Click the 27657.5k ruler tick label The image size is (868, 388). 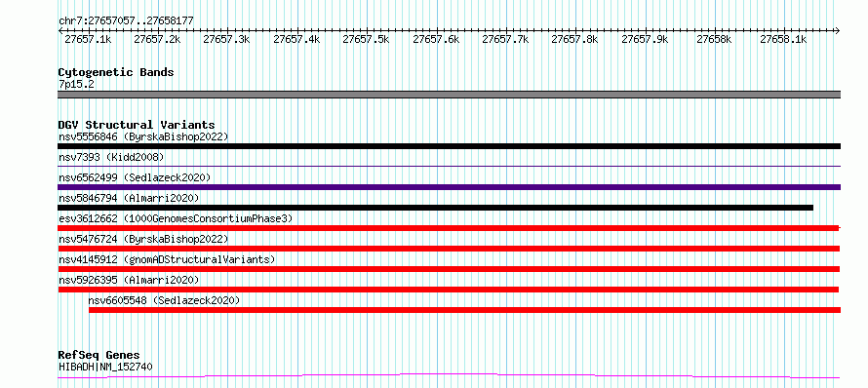(x=367, y=40)
